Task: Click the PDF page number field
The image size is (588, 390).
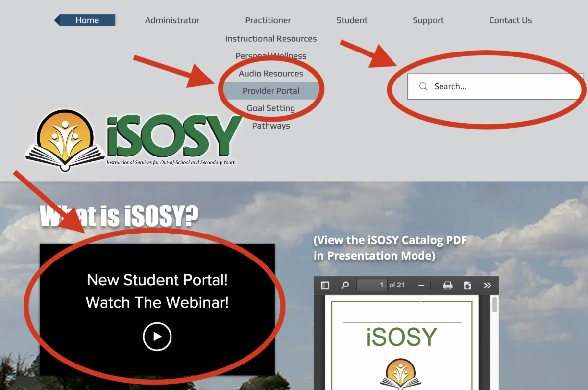Action: (372, 285)
